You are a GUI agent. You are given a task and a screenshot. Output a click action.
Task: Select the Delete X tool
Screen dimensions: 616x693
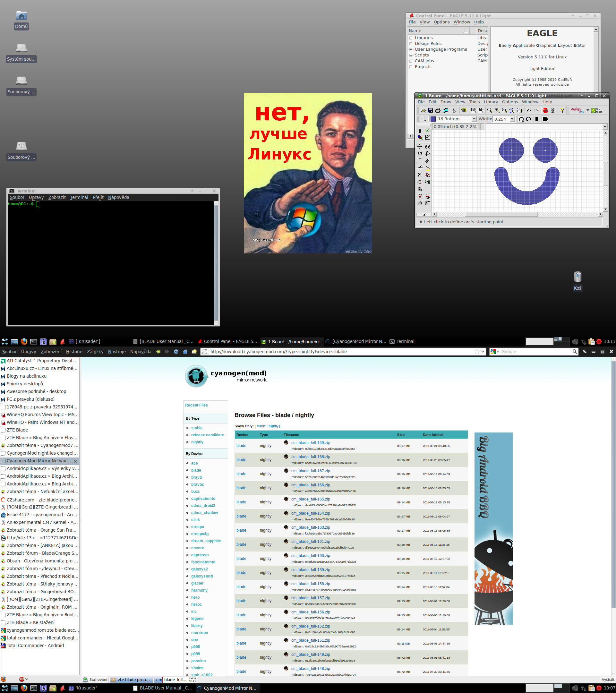[x=420, y=175]
